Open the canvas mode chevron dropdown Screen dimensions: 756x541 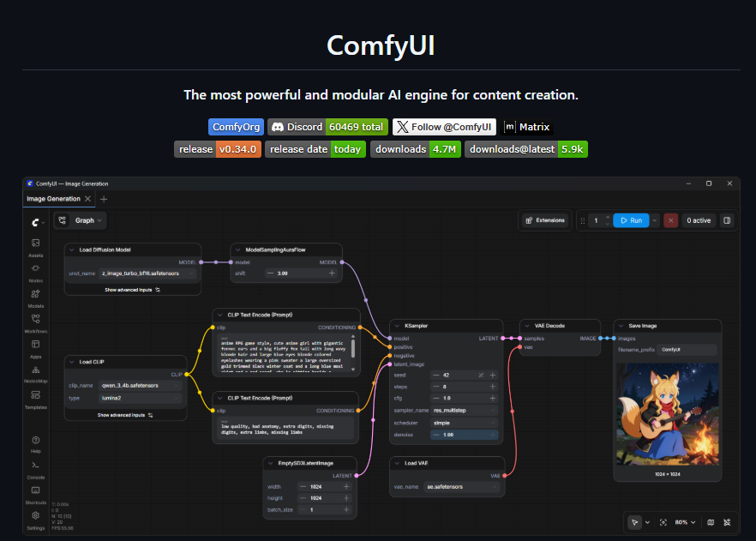tap(647, 522)
